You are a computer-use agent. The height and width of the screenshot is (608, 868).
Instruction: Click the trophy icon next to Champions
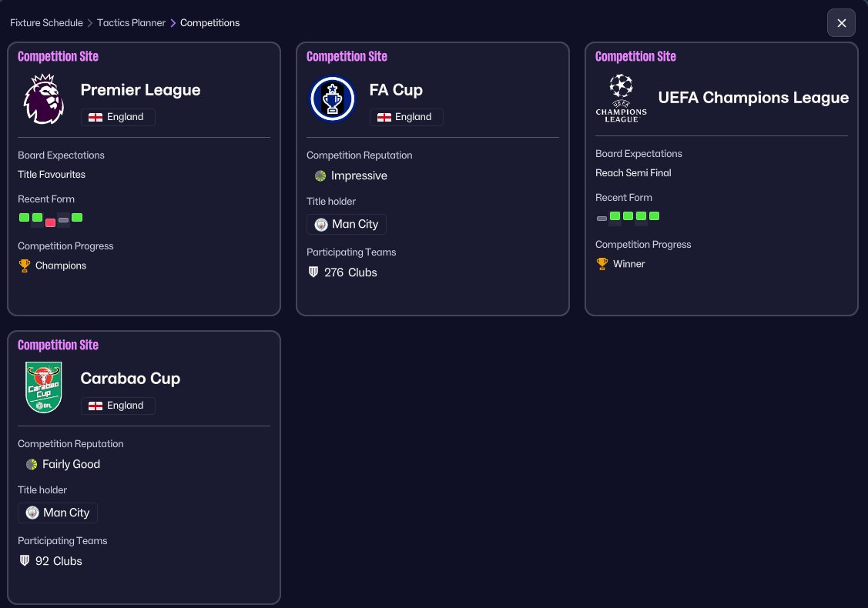25,266
